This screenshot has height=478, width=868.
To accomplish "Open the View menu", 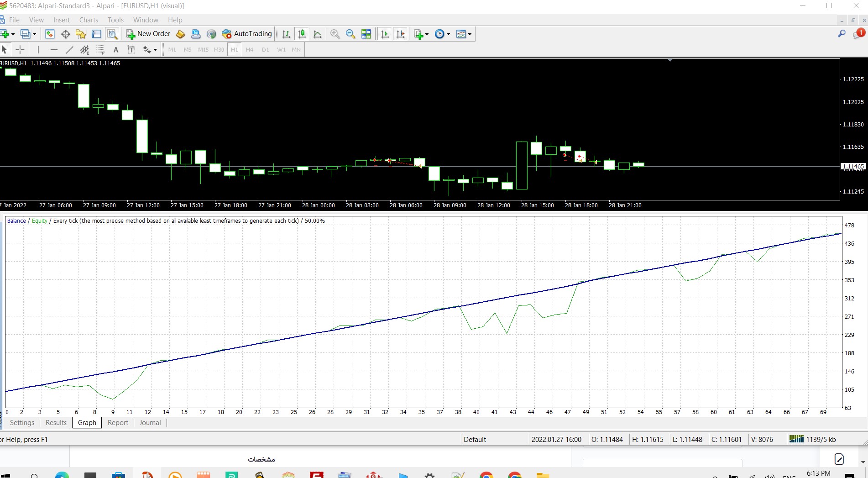I will pyautogui.click(x=37, y=20).
